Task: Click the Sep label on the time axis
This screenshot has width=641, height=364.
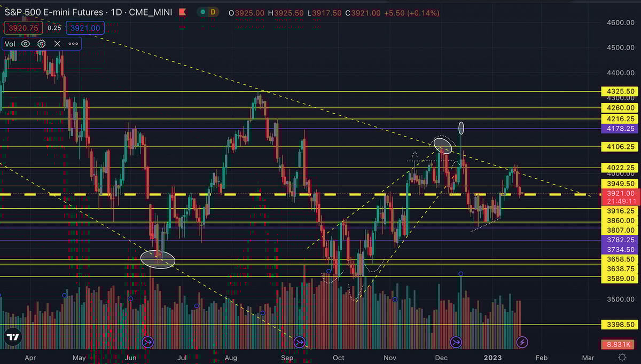Action: pyautogui.click(x=288, y=357)
